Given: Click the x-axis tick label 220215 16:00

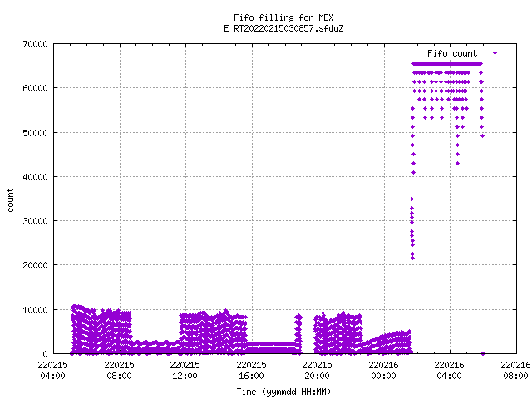Looking at the screenshot, I should tap(251, 370).
